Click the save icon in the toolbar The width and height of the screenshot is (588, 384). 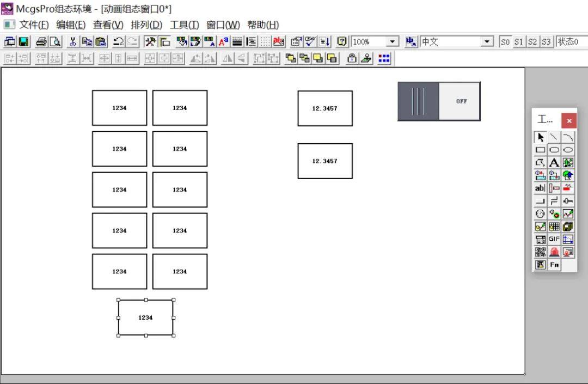pyautogui.click(x=24, y=42)
